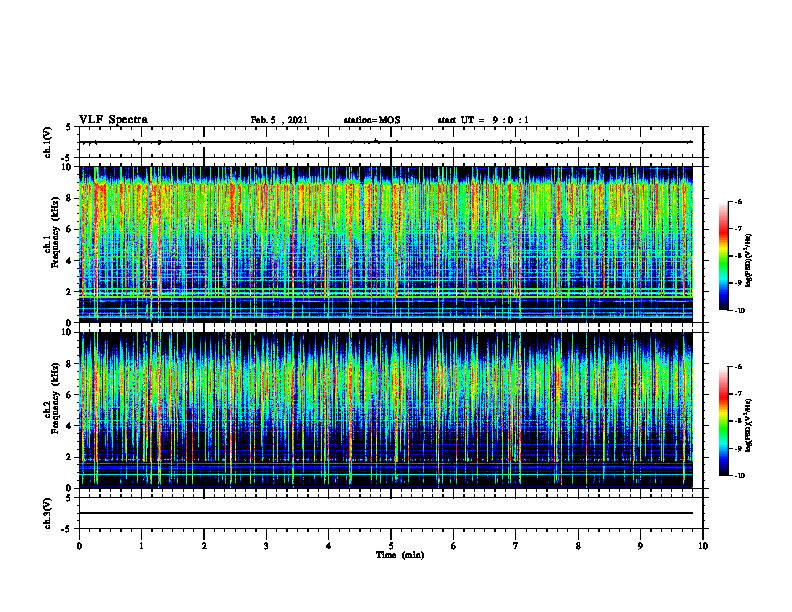Click the "start UT = 9 : 0 : 1" text

click(x=483, y=120)
